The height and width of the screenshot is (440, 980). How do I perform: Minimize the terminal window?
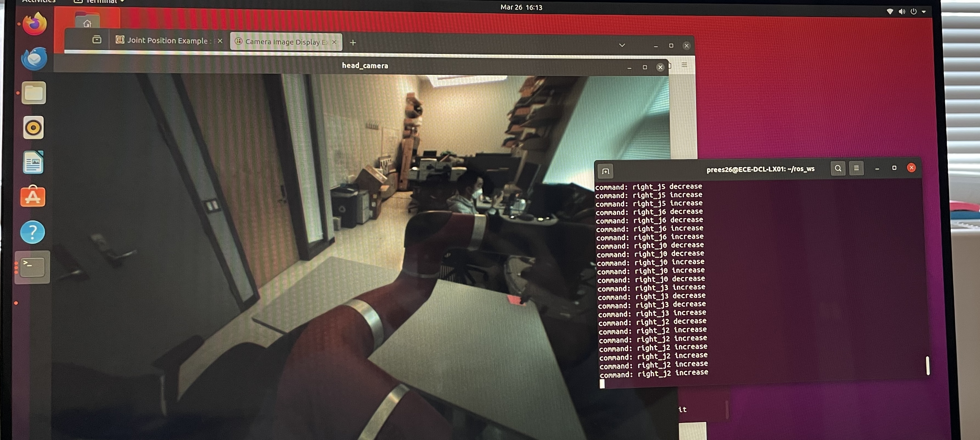[877, 169]
